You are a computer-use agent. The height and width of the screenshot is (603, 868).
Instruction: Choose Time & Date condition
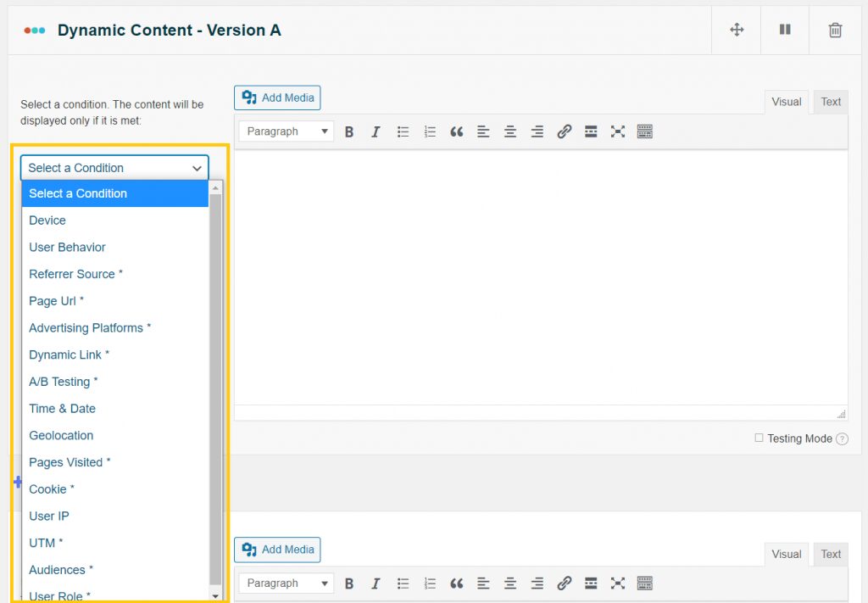(114, 409)
